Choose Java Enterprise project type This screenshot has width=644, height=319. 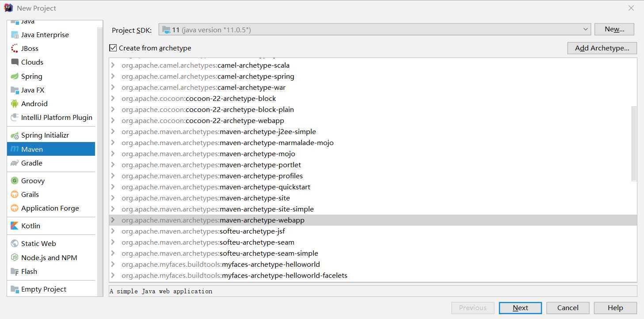click(x=51, y=35)
